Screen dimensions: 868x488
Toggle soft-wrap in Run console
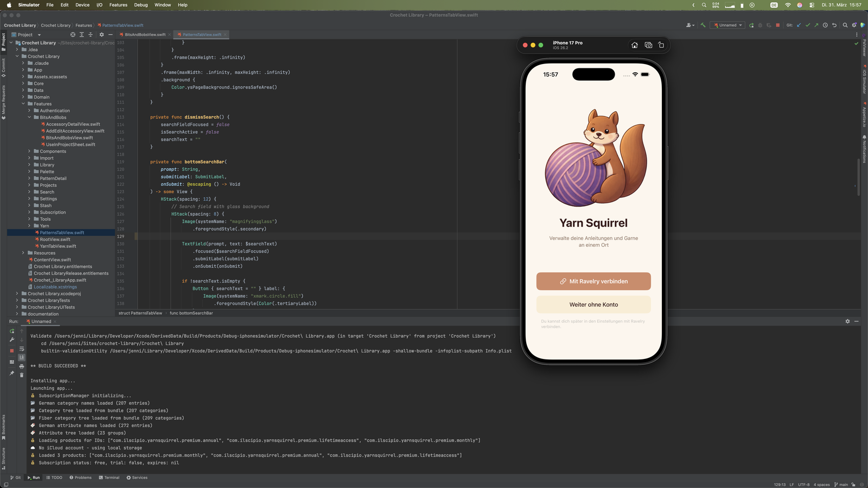point(22,349)
